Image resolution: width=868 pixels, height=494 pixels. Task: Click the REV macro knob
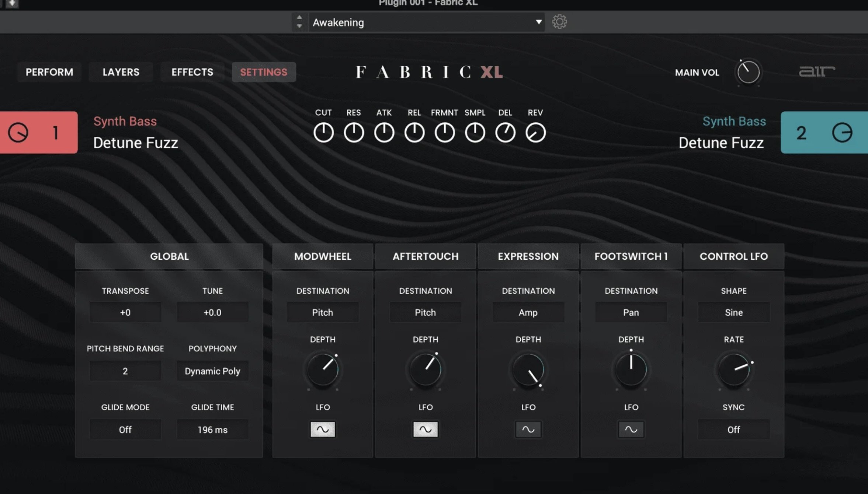coord(535,132)
